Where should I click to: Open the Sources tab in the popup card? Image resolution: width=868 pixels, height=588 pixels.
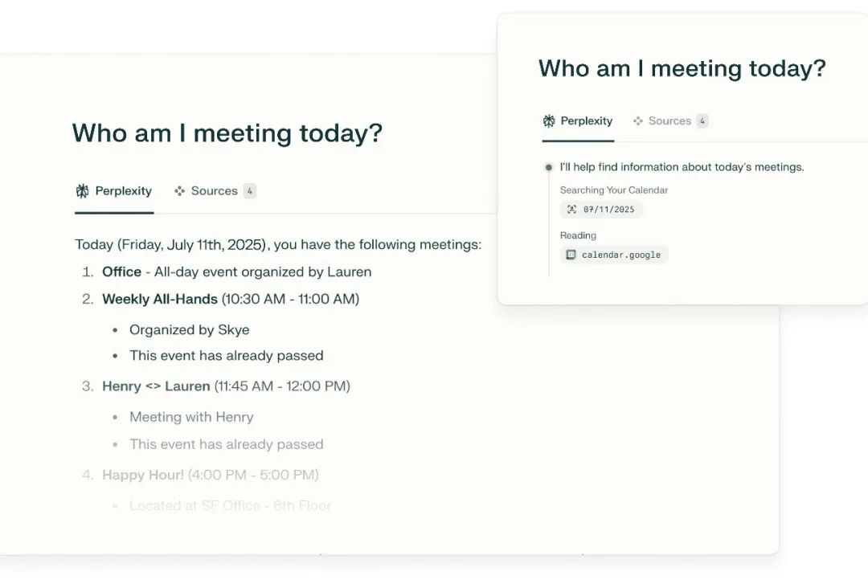(669, 121)
